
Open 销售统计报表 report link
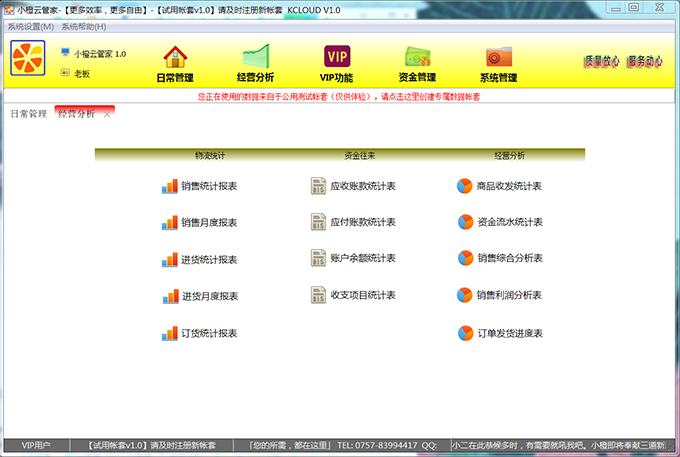point(209,186)
